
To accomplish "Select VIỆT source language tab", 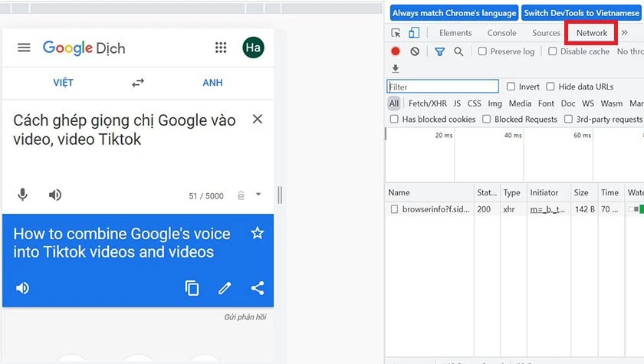I will click(63, 83).
